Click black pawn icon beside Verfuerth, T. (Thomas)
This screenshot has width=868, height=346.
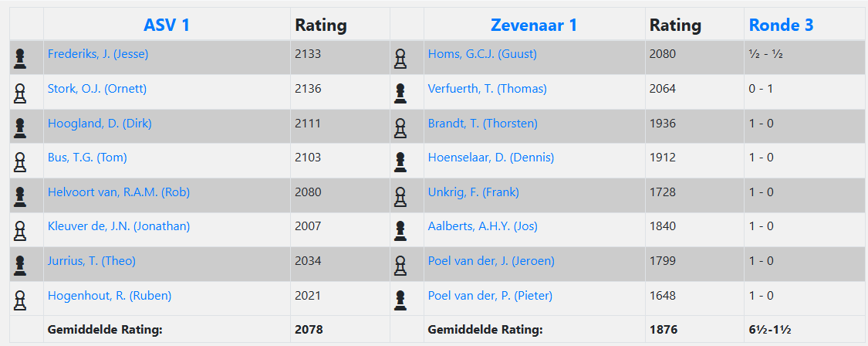click(x=400, y=93)
